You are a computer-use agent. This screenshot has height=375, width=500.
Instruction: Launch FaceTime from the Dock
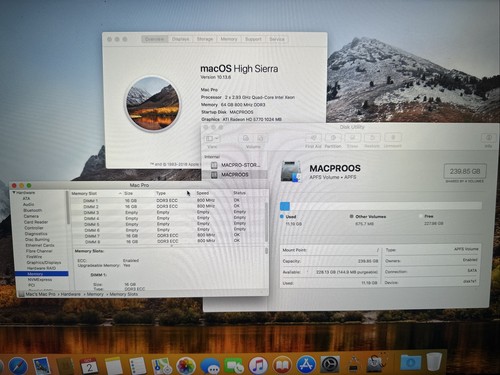click(x=234, y=366)
